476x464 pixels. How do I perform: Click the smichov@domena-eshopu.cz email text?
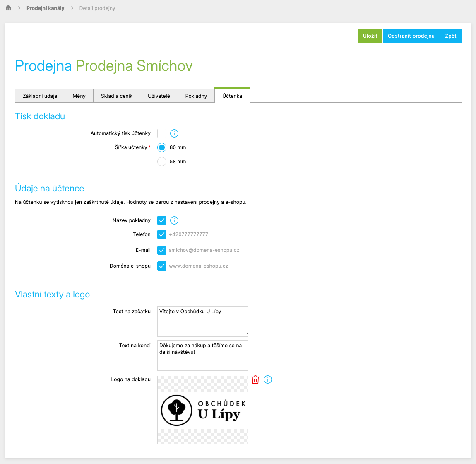[x=204, y=250]
